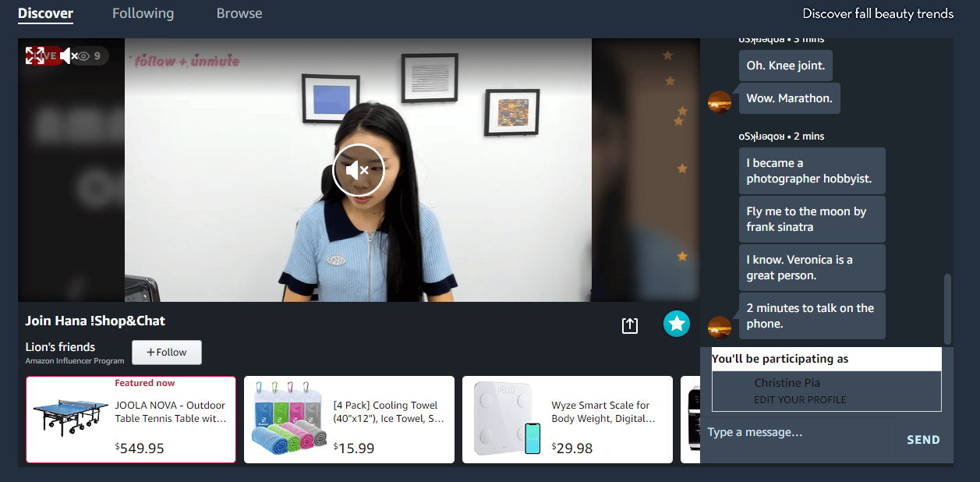Click the Christine Pia participant name
This screenshot has width=980, height=482.
point(787,383)
